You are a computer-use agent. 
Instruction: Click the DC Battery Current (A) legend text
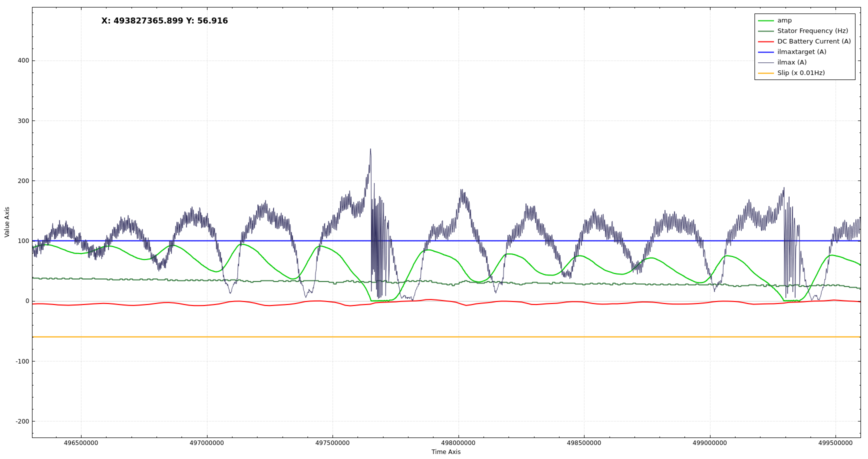[813, 41]
